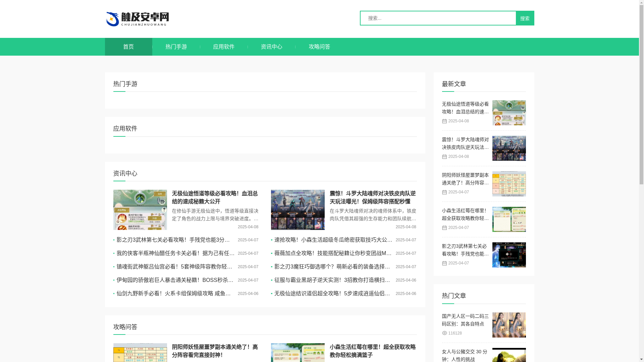Image resolution: width=644 pixels, height=362 pixels.
Task: Open the 阴阳师妖怪屋噩梦副本通关绝了 headline in 攻略问答
Action: click(x=215, y=351)
